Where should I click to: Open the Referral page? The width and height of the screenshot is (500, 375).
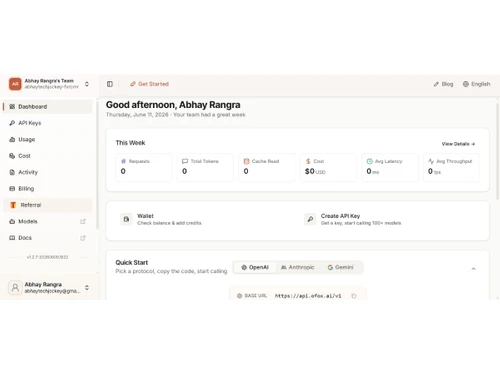pyautogui.click(x=47, y=205)
